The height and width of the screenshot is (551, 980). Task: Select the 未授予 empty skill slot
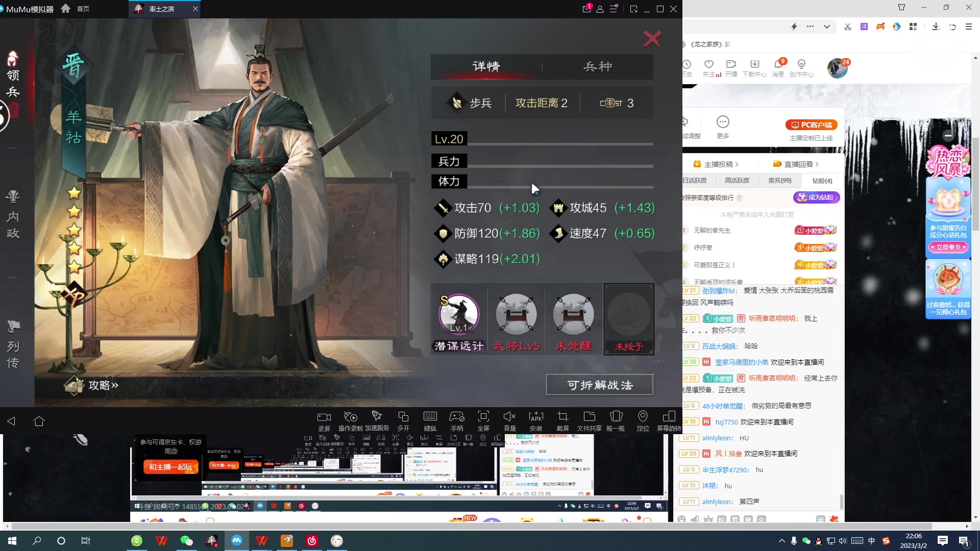tap(629, 319)
